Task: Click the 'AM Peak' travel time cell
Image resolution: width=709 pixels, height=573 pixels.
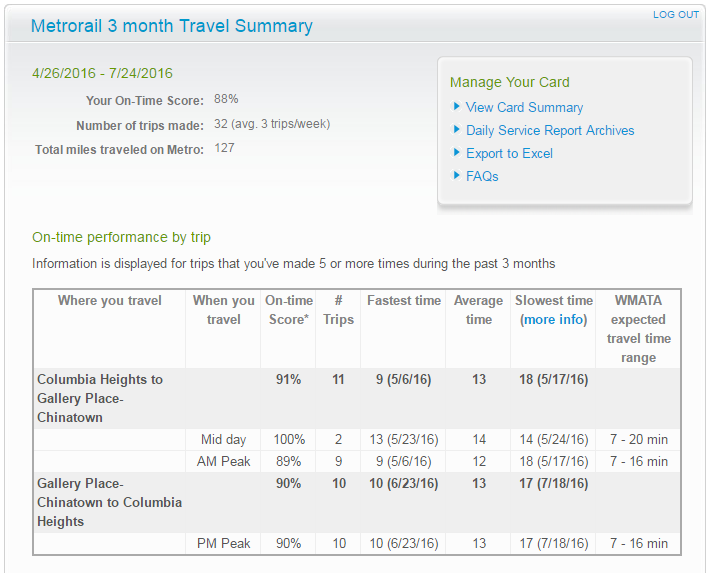Action: tap(224, 461)
